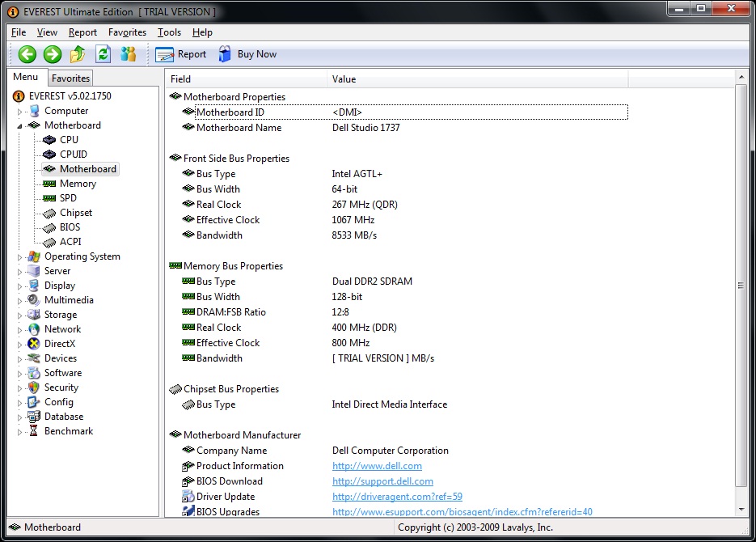The height and width of the screenshot is (542, 756).
Task: Expand the Server node arrow
Action: 19,272
